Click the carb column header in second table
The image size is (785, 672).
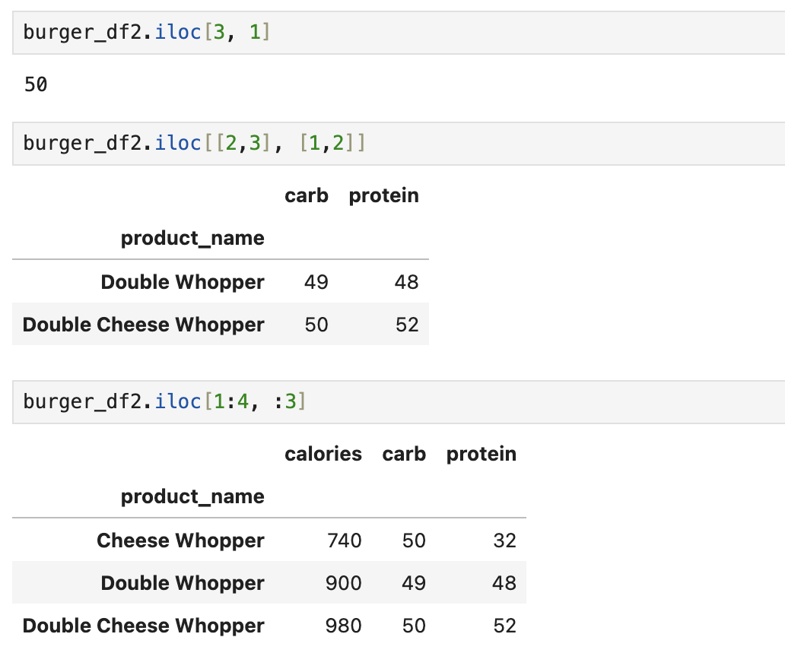(307, 195)
